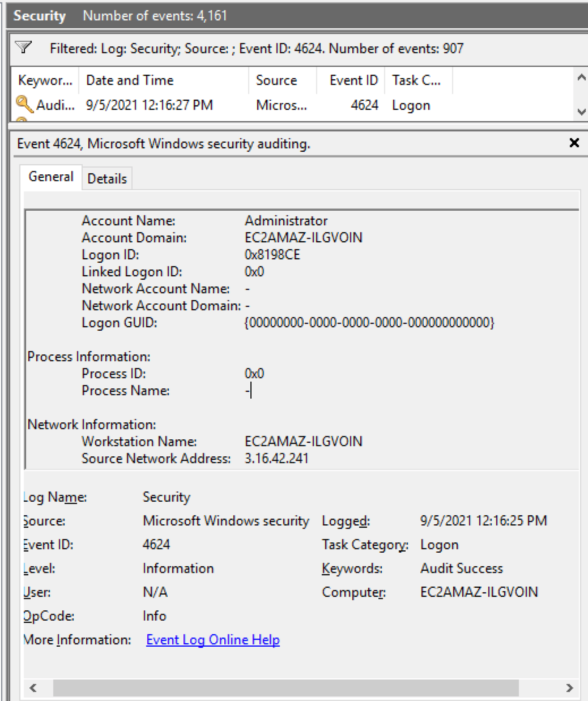Click the Network Information heading
The width and height of the screenshot is (588, 701).
[92, 425]
